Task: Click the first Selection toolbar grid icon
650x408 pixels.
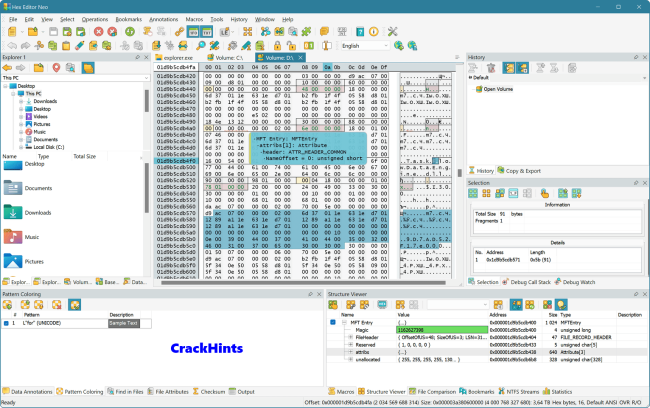Action: tap(473, 193)
